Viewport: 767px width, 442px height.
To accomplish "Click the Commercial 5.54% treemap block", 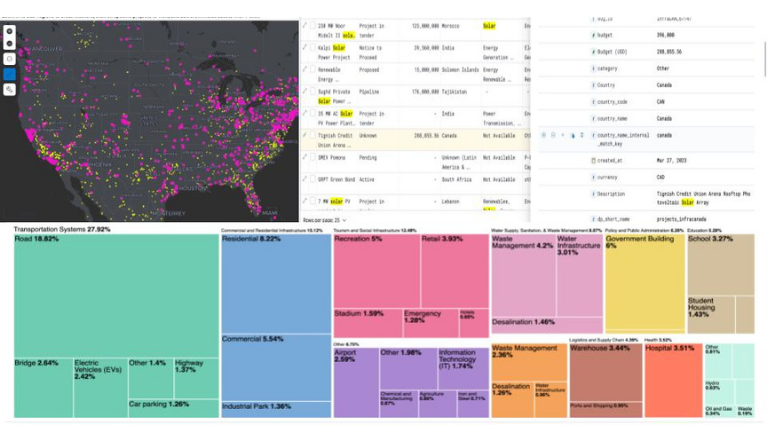I will pyautogui.click(x=276, y=368).
